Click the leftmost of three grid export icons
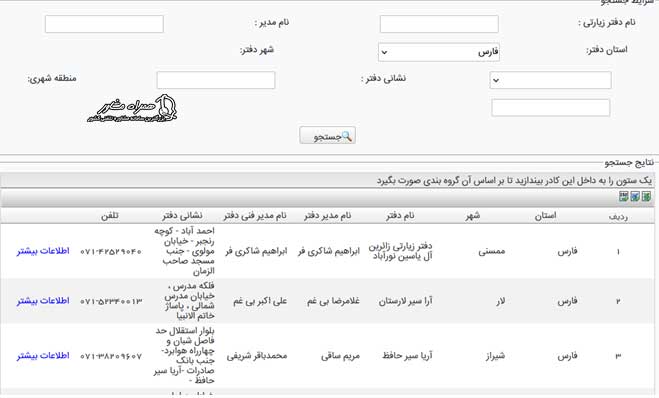Screen dimensions: 659x398 [624, 196]
